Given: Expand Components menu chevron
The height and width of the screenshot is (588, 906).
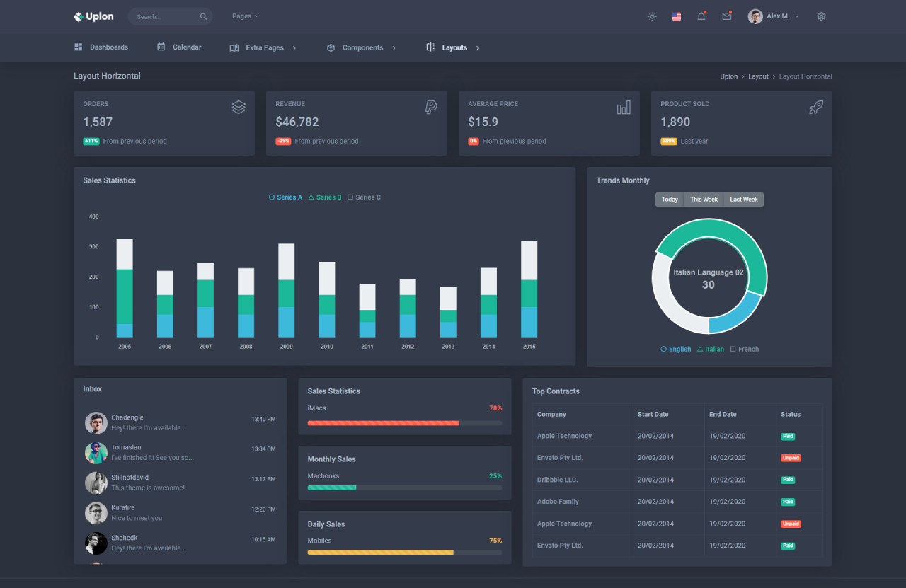Looking at the screenshot, I should [394, 48].
